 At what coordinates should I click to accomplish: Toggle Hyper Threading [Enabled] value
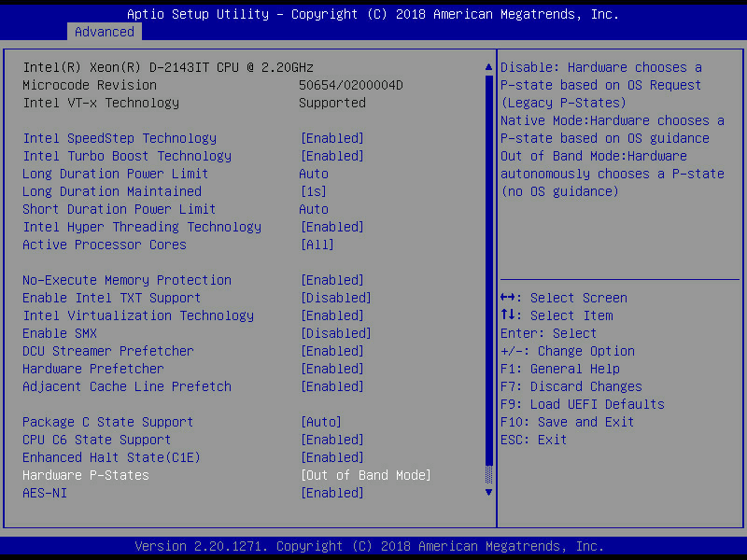(332, 227)
